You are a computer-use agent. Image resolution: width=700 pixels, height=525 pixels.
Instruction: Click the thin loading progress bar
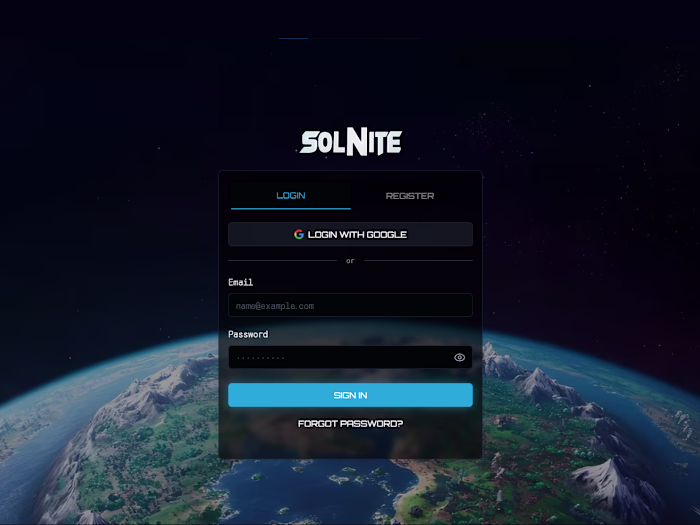tap(350, 38)
